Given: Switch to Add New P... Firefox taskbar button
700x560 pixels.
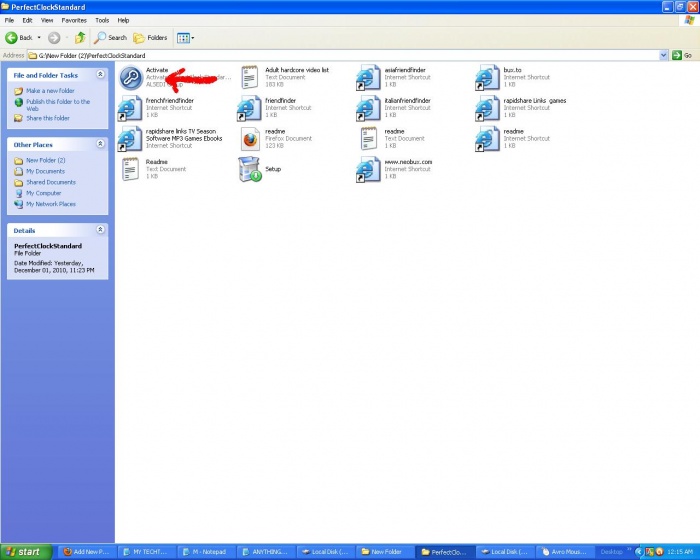Looking at the screenshot, I should tap(86, 552).
